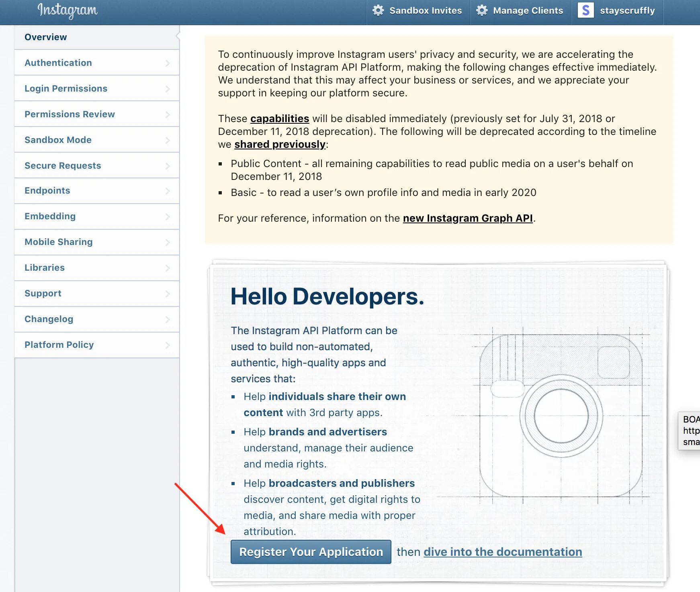Open Platform Policy in the sidebar
The image size is (700, 592).
(97, 345)
